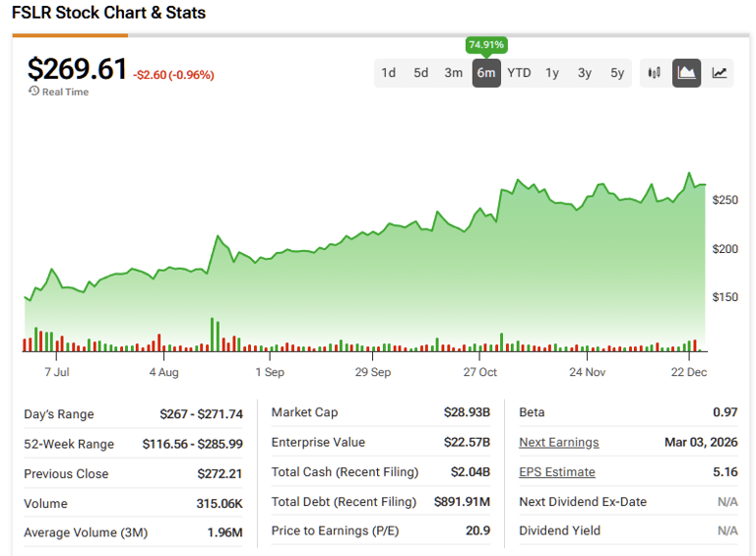
Task: Select the 1d time range
Action: pyautogui.click(x=389, y=73)
